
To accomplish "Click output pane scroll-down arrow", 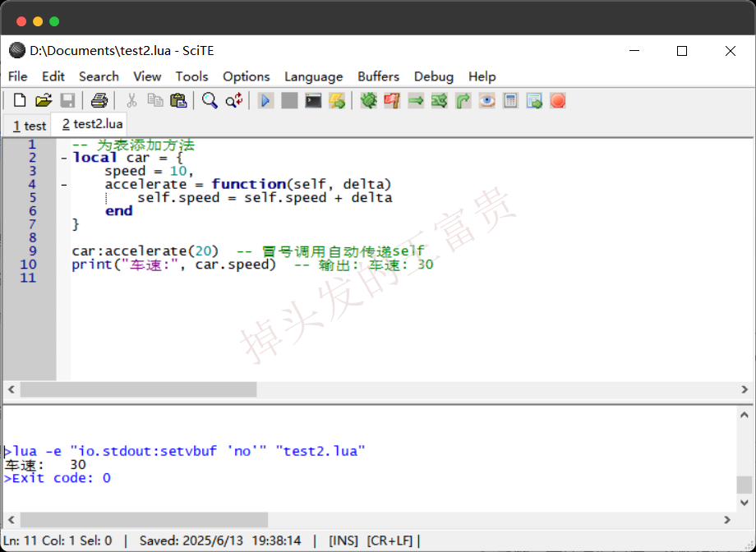I will (x=744, y=503).
